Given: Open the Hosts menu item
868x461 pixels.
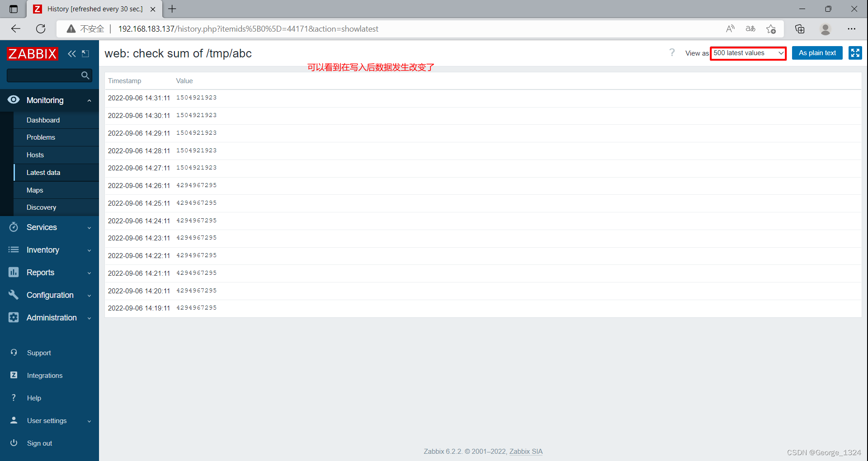Looking at the screenshot, I should pos(35,155).
